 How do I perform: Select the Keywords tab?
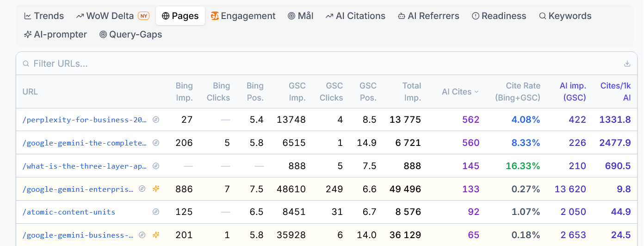coord(565,16)
